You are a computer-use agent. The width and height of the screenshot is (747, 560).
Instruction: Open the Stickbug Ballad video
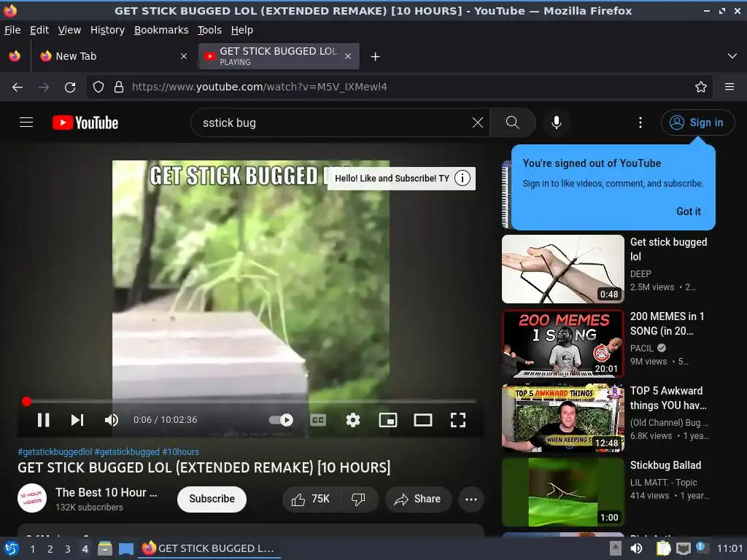563,492
